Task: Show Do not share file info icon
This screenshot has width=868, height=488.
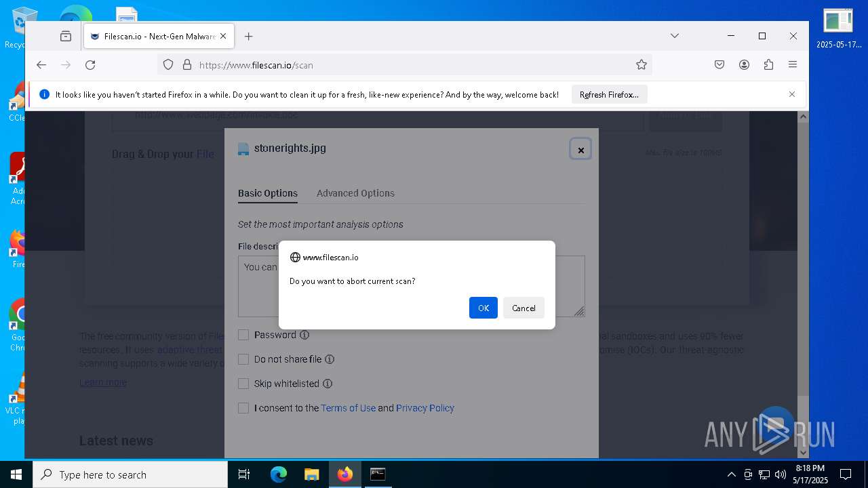Action: click(x=330, y=359)
